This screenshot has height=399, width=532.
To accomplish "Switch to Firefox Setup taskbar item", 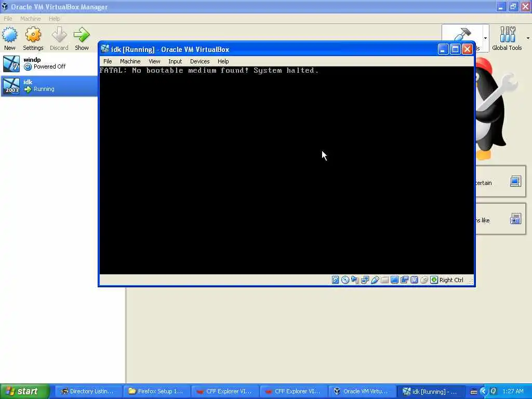I will click(156, 391).
